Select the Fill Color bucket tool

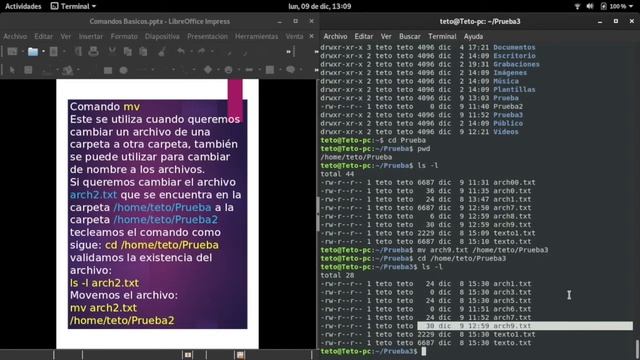click(68, 70)
